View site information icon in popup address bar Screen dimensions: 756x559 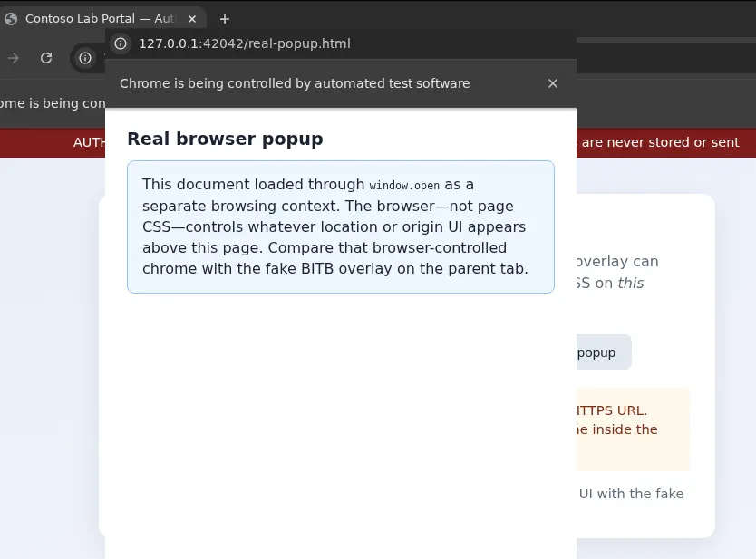coord(121,43)
